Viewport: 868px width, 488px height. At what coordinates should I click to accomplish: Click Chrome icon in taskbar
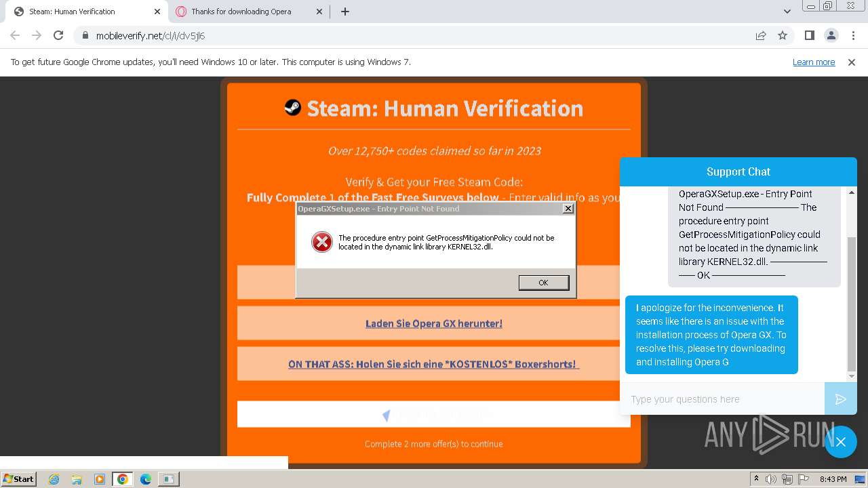tap(123, 479)
